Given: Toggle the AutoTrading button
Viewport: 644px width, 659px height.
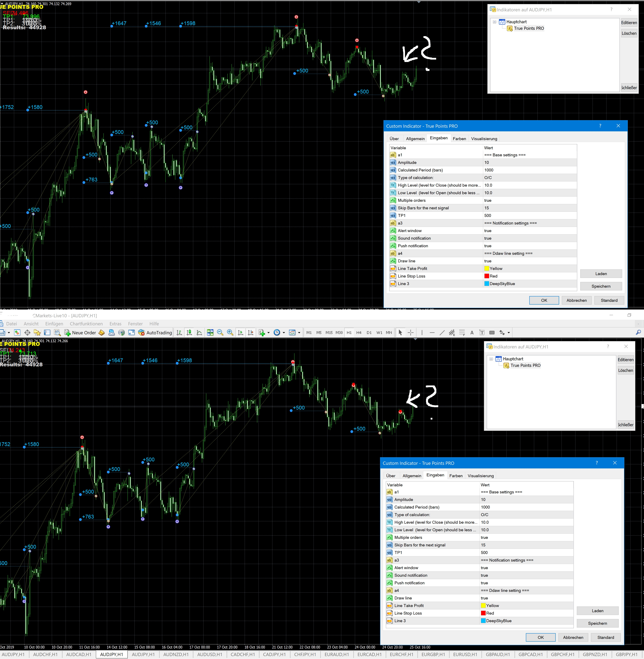Looking at the screenshot, I should coord(155,333).
